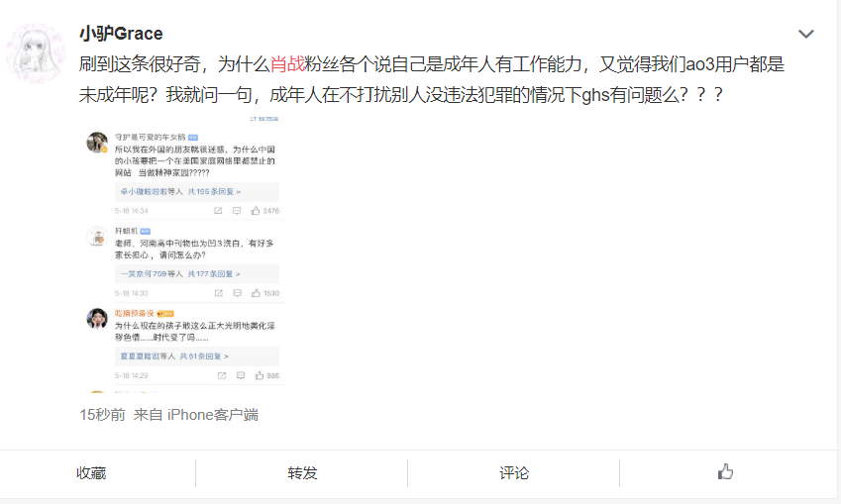Viewport: 841px width, 504px height.
Task: Open the 评论 comments section
Action: 514,473
